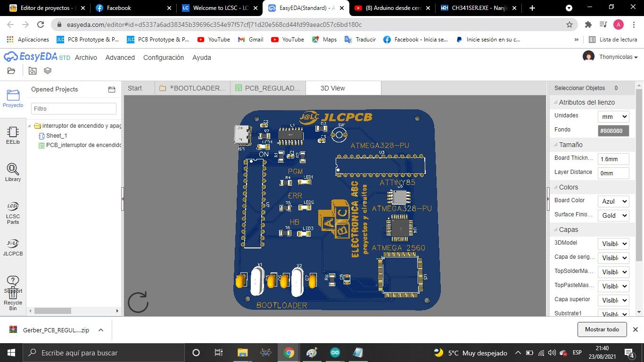
Task: Open the Lista de lectura button
Action: (x=613, y=40)
